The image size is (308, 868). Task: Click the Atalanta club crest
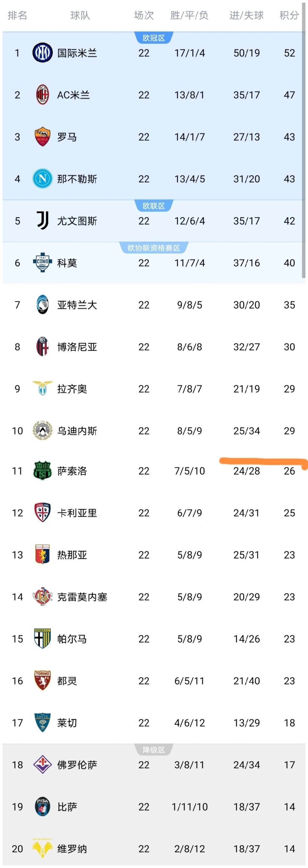tap(42, 305)
